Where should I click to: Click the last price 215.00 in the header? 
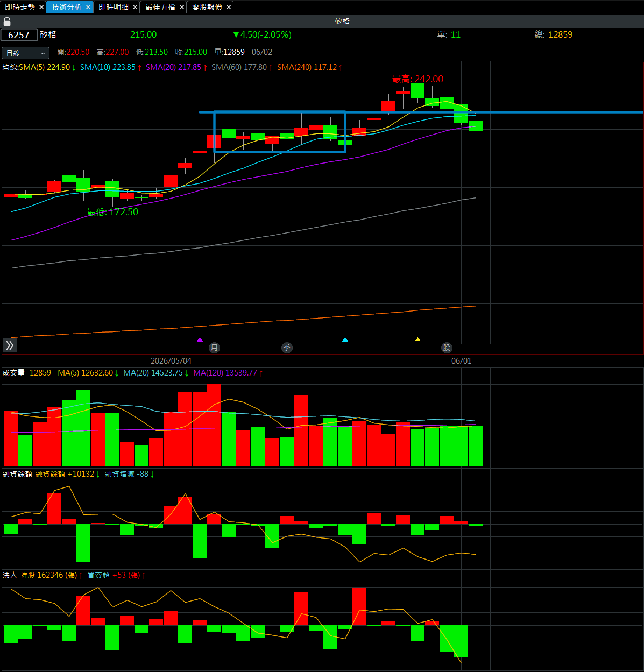(x=144, y=34)
